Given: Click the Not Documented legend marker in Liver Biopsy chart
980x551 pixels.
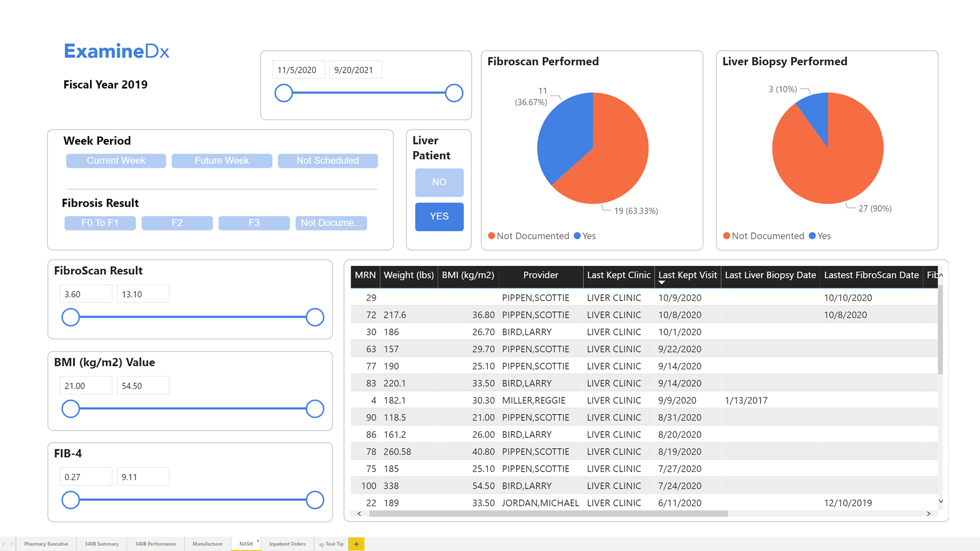Looking at the screenshot, I should [726, 236].
